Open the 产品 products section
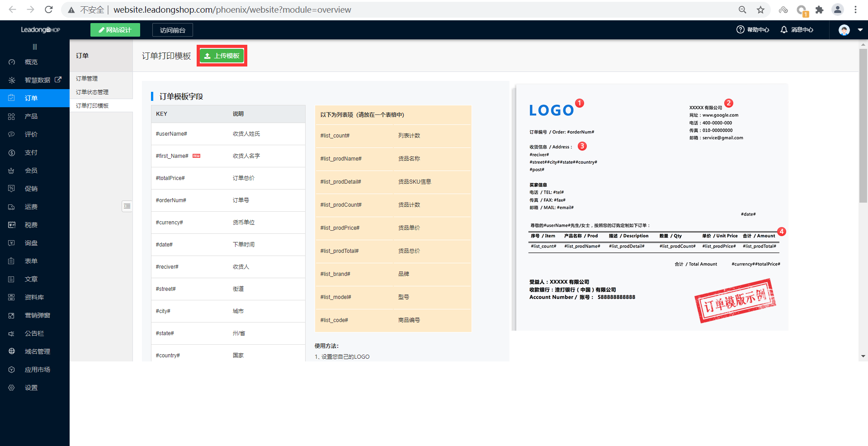This screenshot has width=868, height=446. 31,116
